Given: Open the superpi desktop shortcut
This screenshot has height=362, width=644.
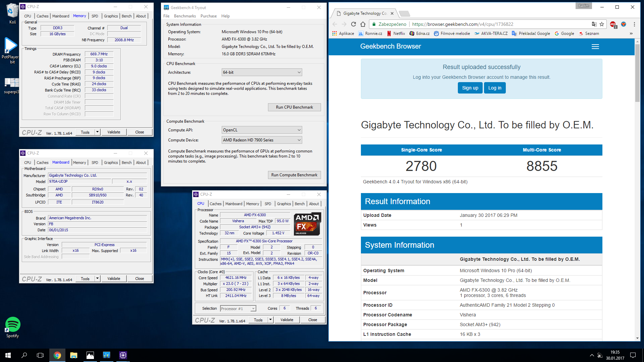Looking at the screenshot, I should (x=11, y=86).
